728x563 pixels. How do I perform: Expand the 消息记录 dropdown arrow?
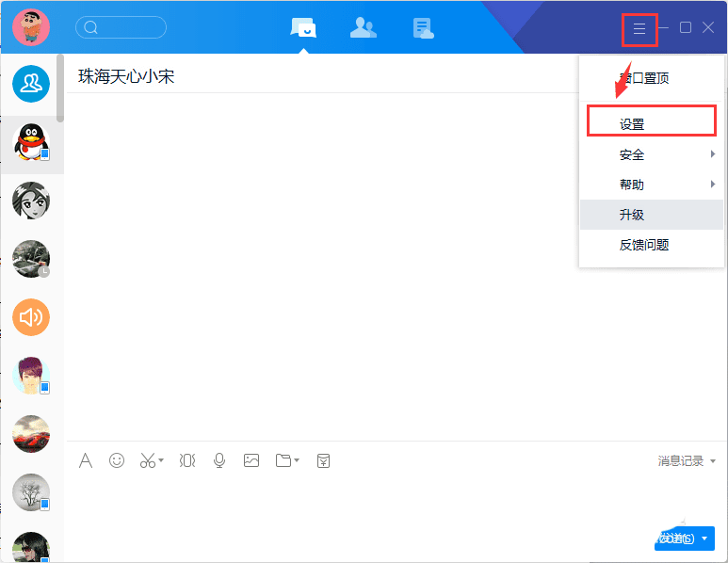pos(713,461)
